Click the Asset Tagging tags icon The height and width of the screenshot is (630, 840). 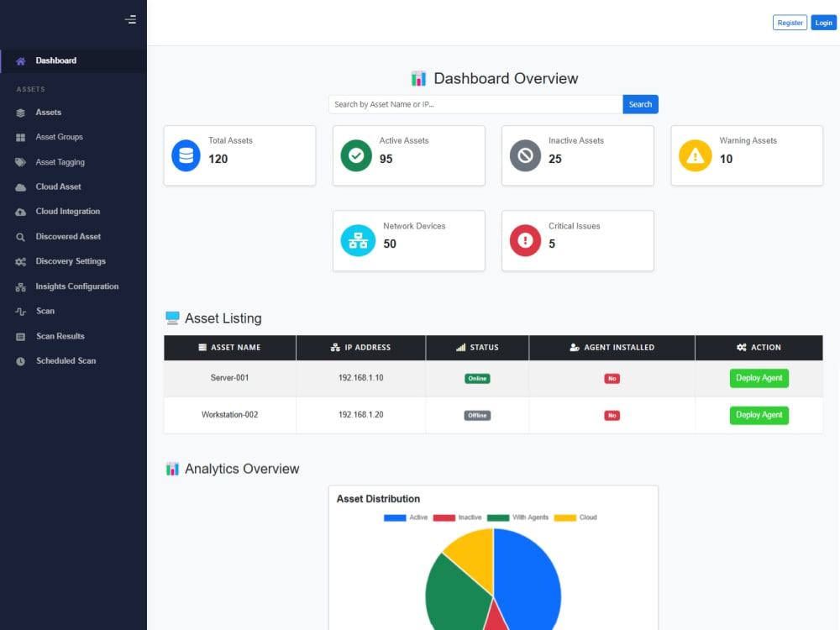[20, 162]
